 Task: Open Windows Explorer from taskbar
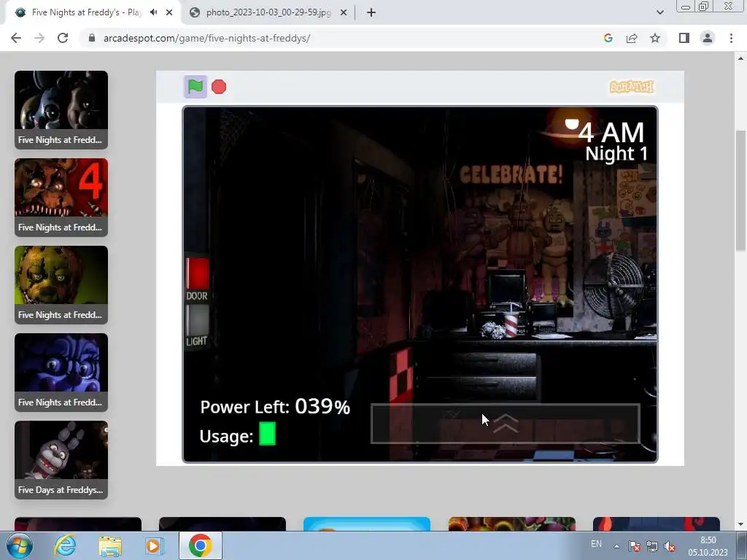pos(110,545)
